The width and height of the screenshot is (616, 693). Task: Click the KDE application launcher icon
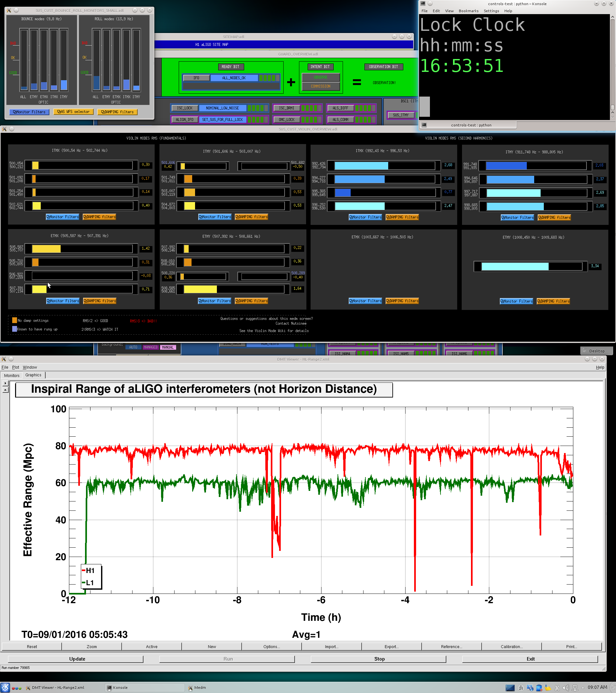click(x=5, y=688)
